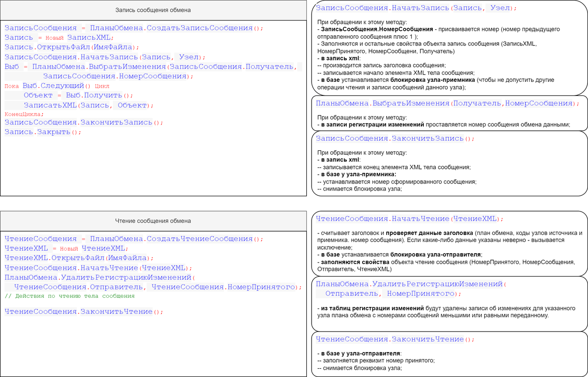This screenshot has height=377, width=588.
Task: Click the line 'ЗаписьСообщения.НомерСообщения);' in code
Action: tap(118, 76)
